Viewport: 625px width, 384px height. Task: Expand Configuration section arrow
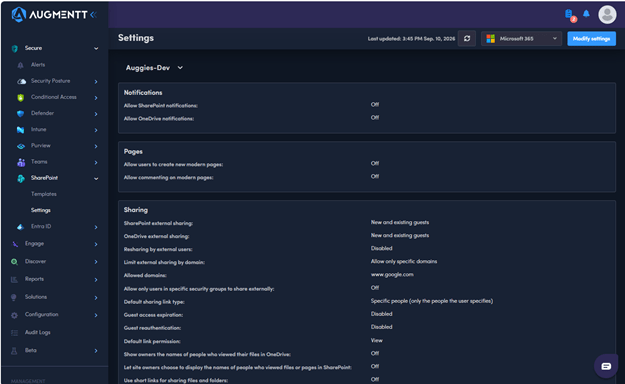coord(96,315)
